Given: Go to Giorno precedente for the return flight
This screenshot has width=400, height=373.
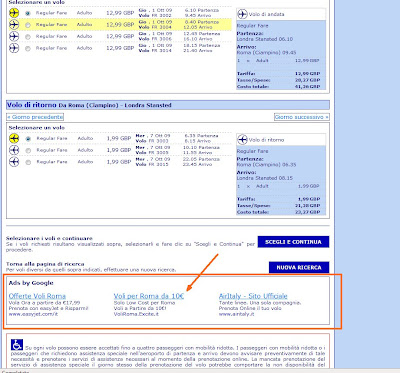Looking at the screenshot, I should point(35,117).
